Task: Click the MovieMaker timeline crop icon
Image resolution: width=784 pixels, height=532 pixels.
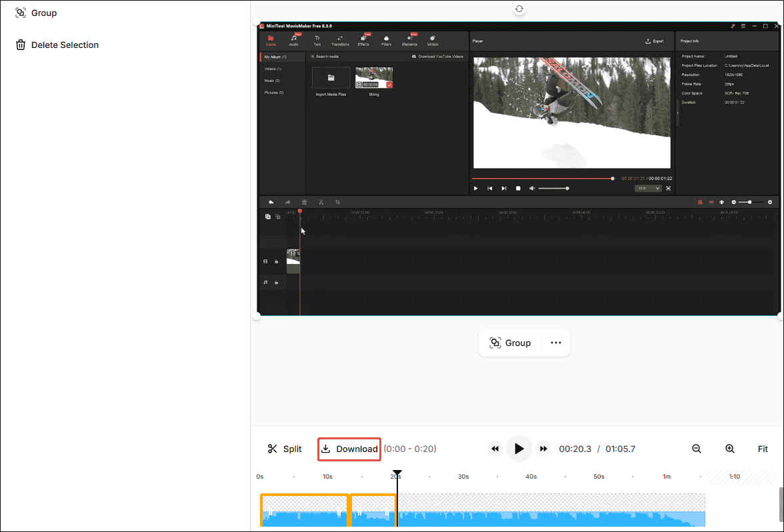Action: pyautogui.click(x=337, y=202)
